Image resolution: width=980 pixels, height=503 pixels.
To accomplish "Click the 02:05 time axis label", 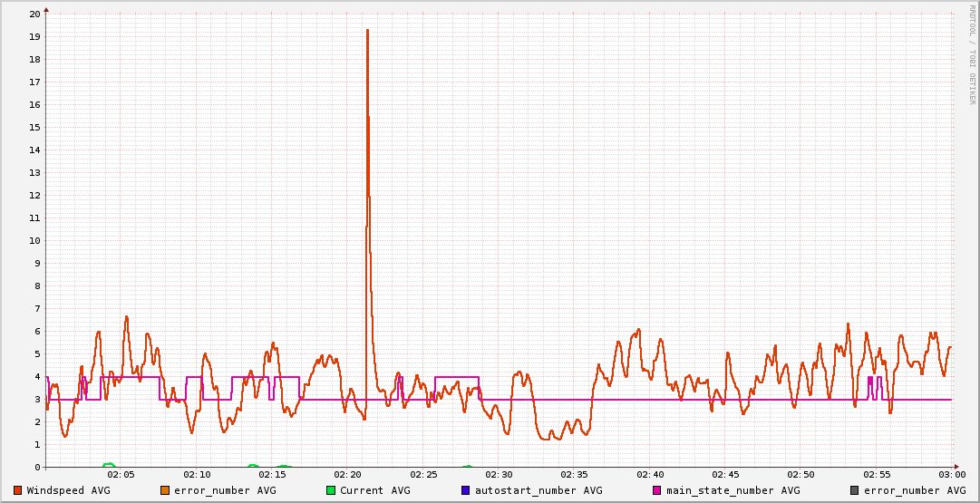I will pyautogui.click(x=121, y=474).
